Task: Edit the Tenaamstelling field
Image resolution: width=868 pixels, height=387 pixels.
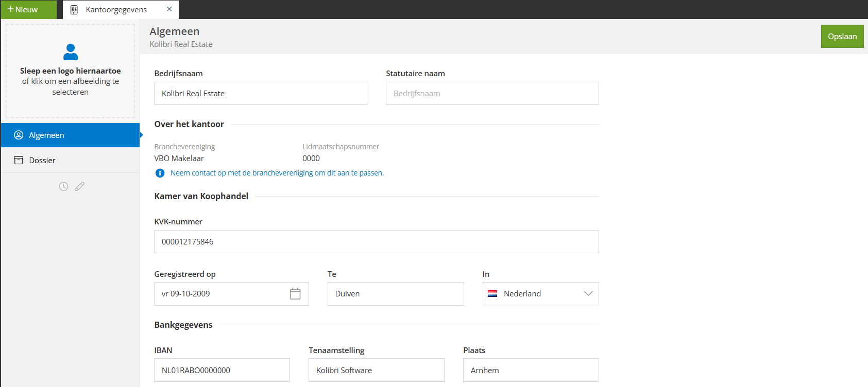Action: pos(376,371)
